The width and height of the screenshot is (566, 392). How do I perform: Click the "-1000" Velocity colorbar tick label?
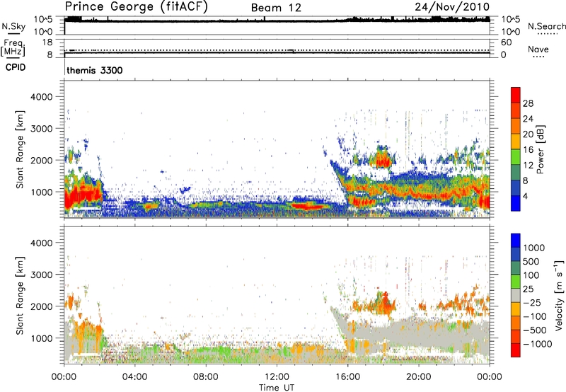pos(538,344)
